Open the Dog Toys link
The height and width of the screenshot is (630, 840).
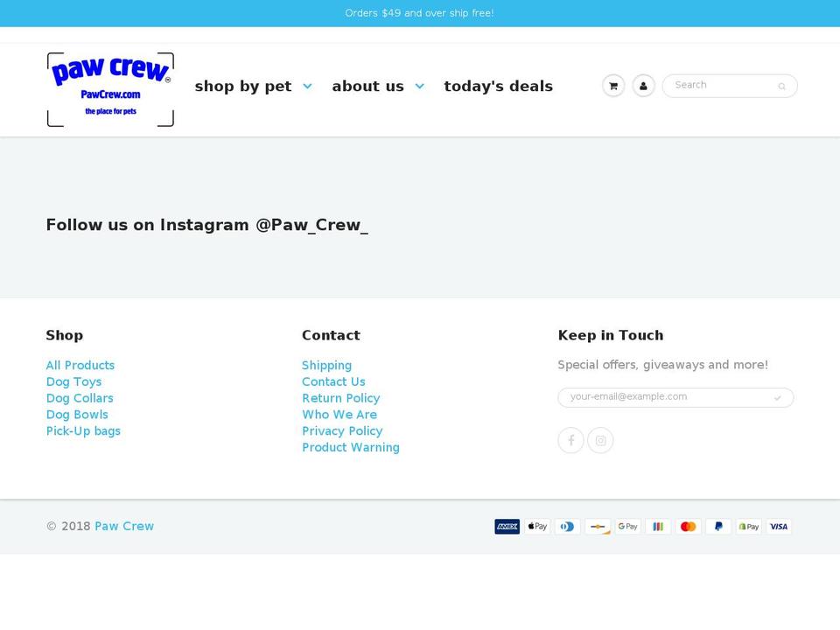pos(73,382)
